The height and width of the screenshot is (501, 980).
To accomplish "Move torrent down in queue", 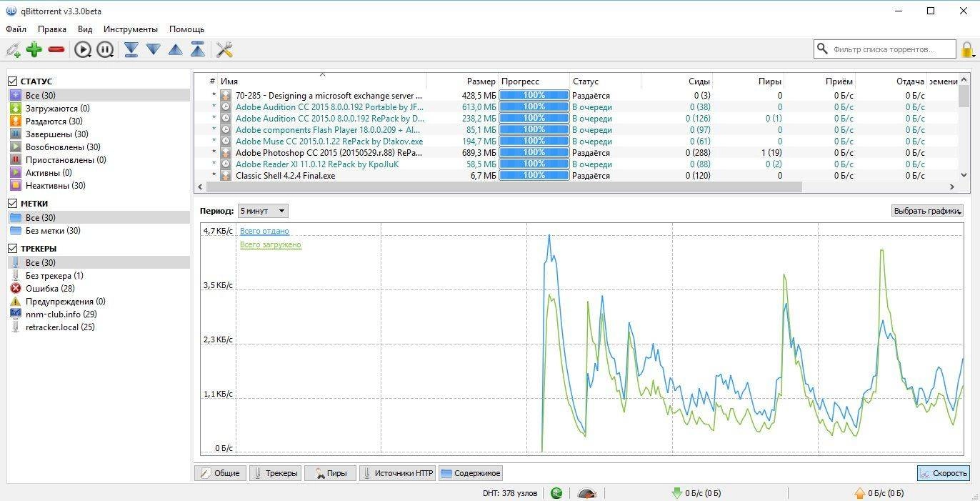I will (153, 49).
